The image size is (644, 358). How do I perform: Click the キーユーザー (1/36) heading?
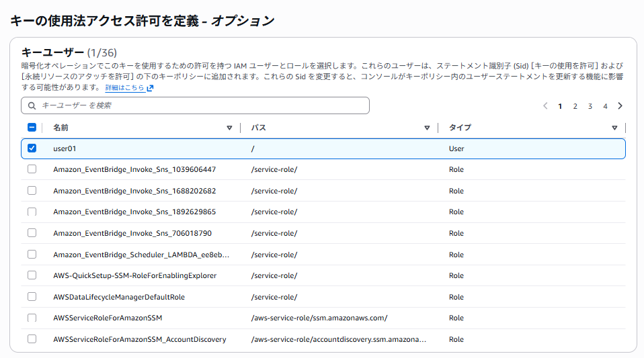[69, 52]
